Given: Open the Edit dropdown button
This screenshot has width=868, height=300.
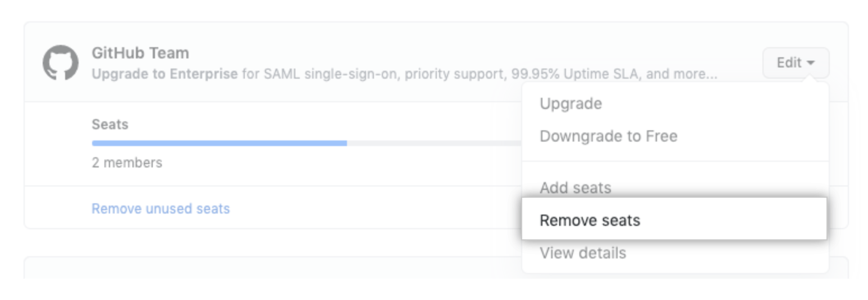Looking at the screenshot, I should pyautogui.click(x=796, y=63).
